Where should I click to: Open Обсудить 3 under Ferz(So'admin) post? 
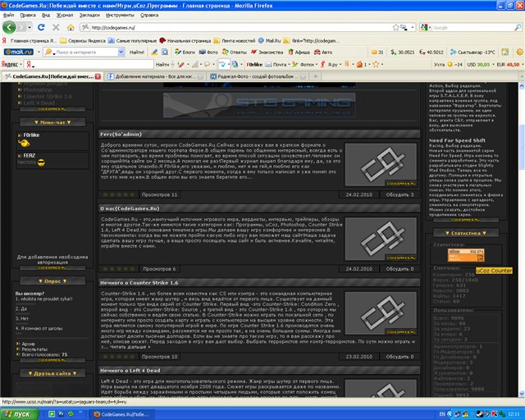pyautogui.click(x=399, y=194)
